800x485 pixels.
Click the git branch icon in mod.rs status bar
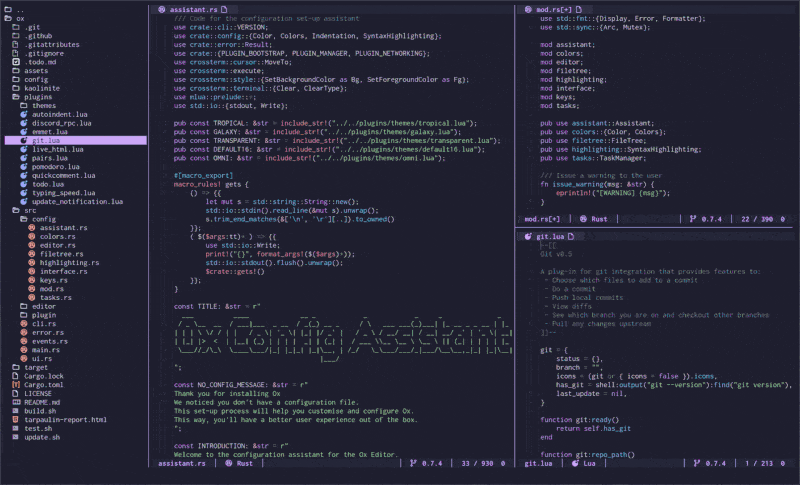point(692,219)
